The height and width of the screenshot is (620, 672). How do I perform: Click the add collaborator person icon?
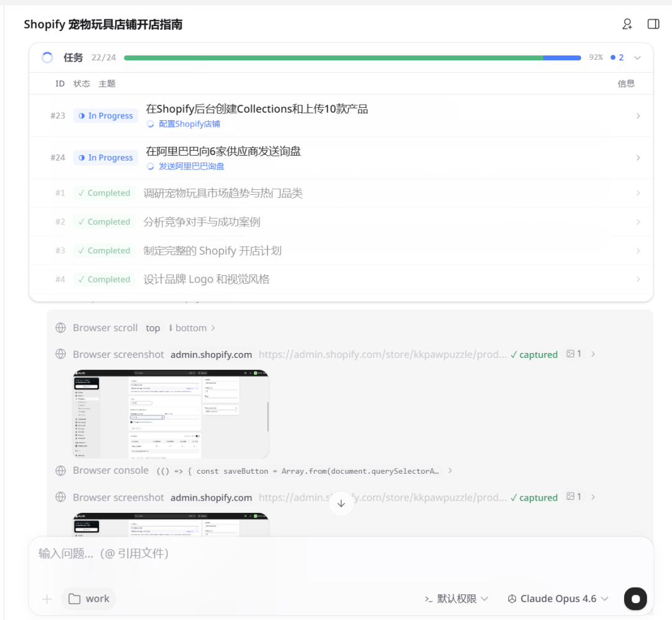coord(627,24)
